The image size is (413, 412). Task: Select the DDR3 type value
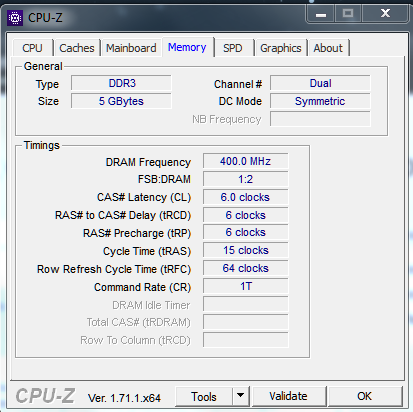[121, 83]
